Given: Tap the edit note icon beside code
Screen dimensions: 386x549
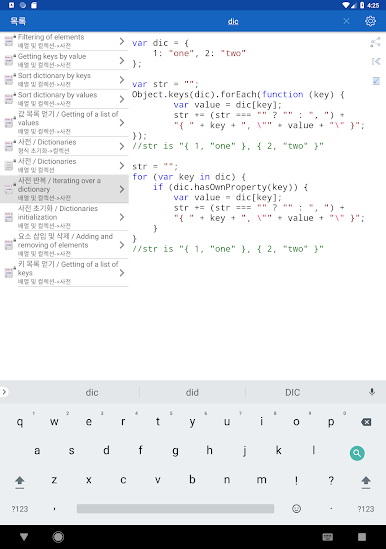Looking at the screenshot, I should 376,81.
